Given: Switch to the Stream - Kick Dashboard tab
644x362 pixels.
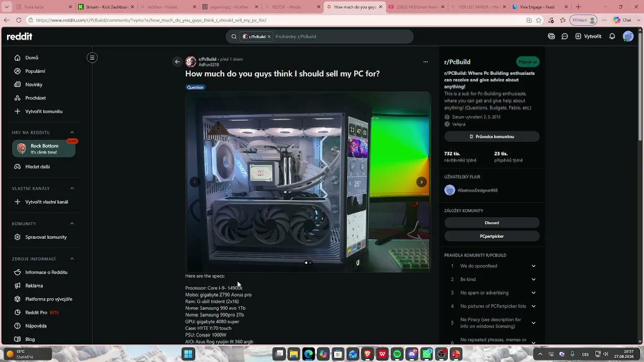Looking at the screenshot, I should pyautogui.click(x=106, y=7).
